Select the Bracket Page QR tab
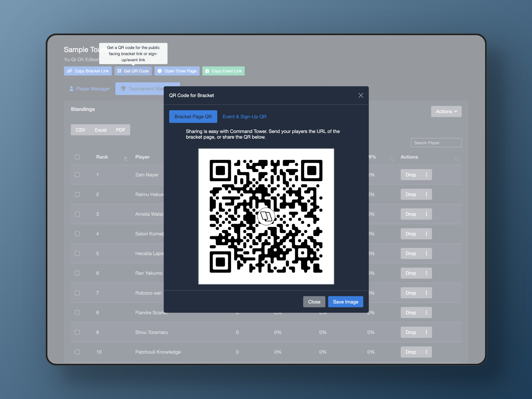The height and width of the screenshot is (399, 532). click(x=193, y=117)
